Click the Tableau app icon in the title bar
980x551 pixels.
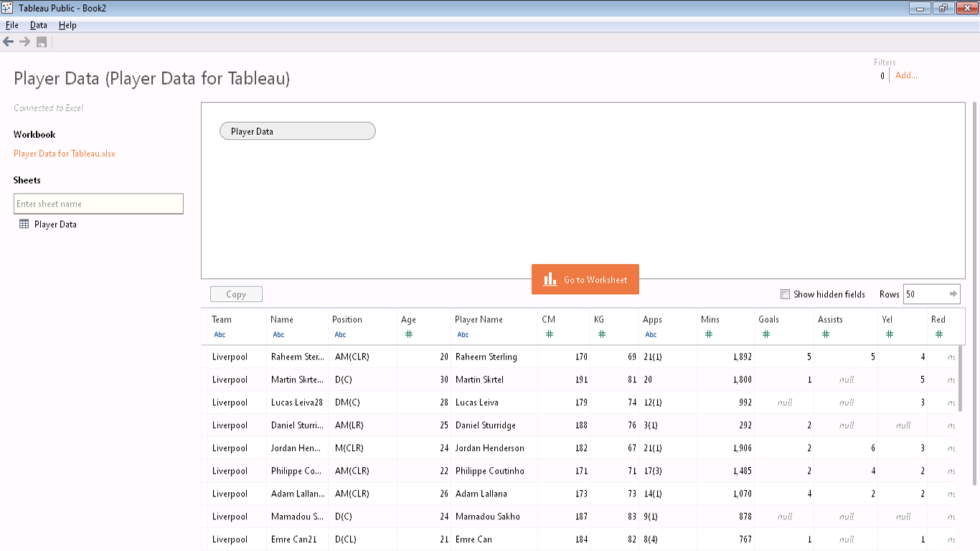pos(7,8)
